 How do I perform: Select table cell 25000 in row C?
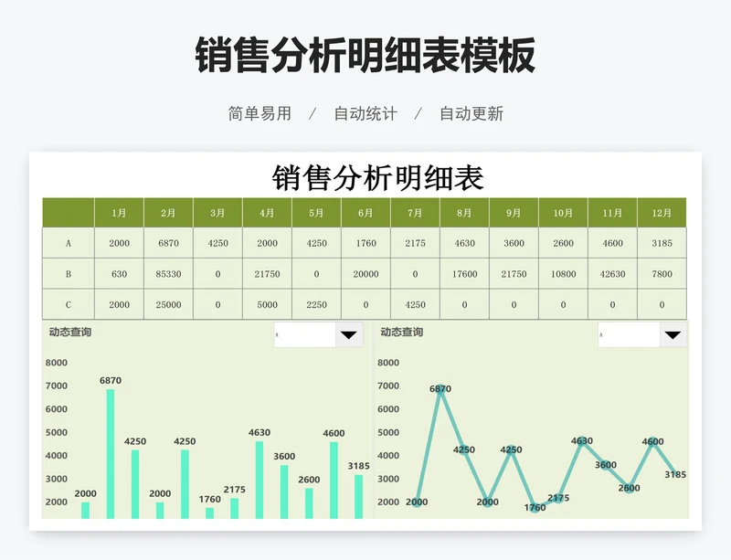[168, 304]
